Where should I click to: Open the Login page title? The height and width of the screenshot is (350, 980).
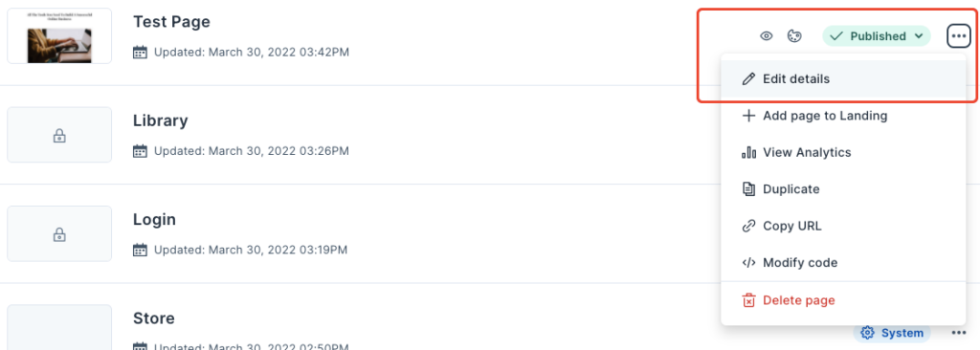pos(154,220)
